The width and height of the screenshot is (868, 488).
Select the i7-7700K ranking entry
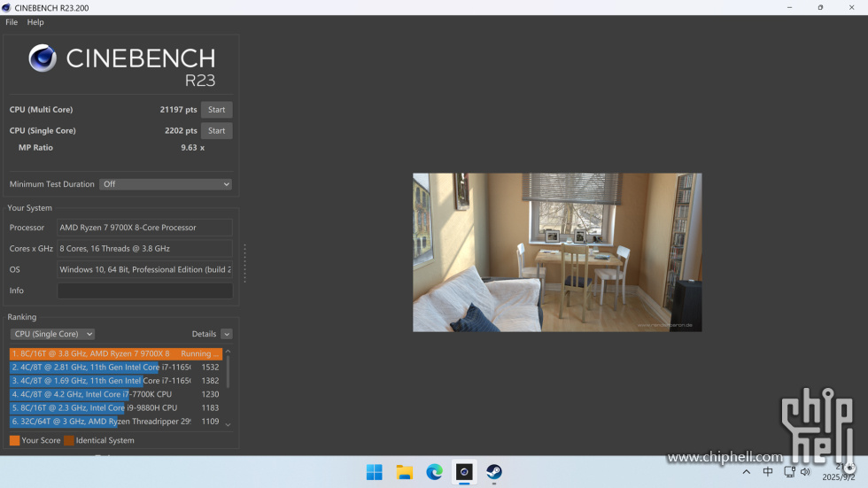[116, 394]
